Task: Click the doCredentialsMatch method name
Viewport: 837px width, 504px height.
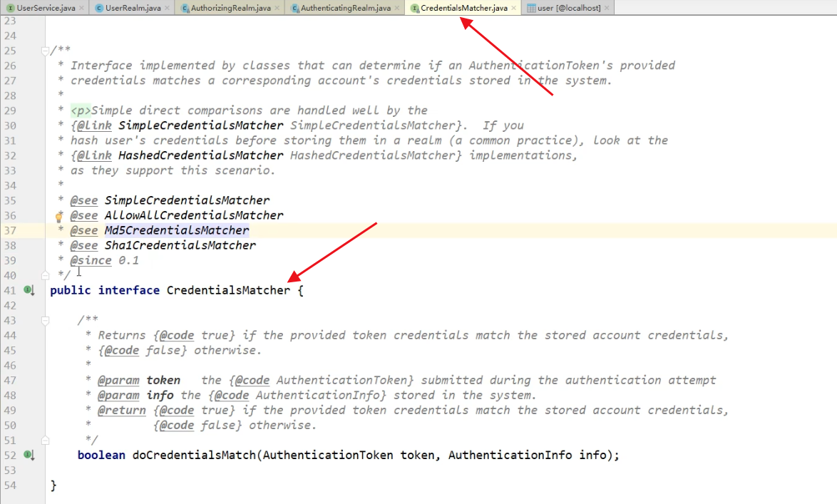Action: (195, 455)
